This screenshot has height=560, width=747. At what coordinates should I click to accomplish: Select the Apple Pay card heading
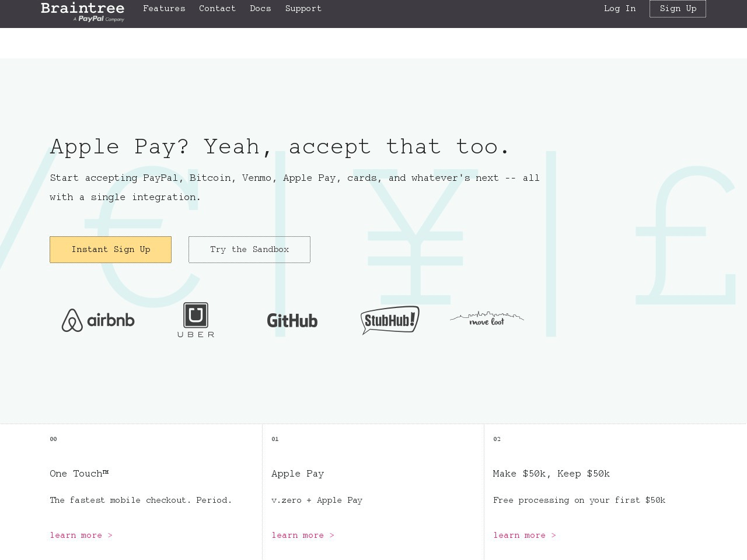298,474
